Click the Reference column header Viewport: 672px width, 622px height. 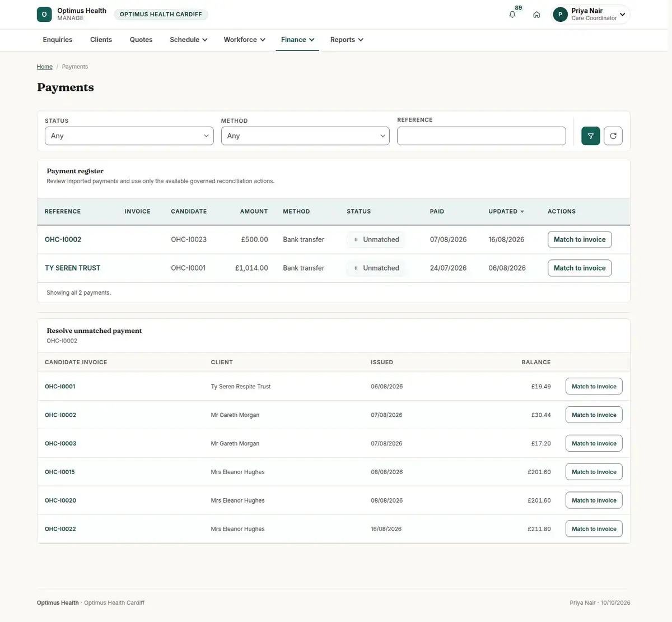[x=63, y=212]
